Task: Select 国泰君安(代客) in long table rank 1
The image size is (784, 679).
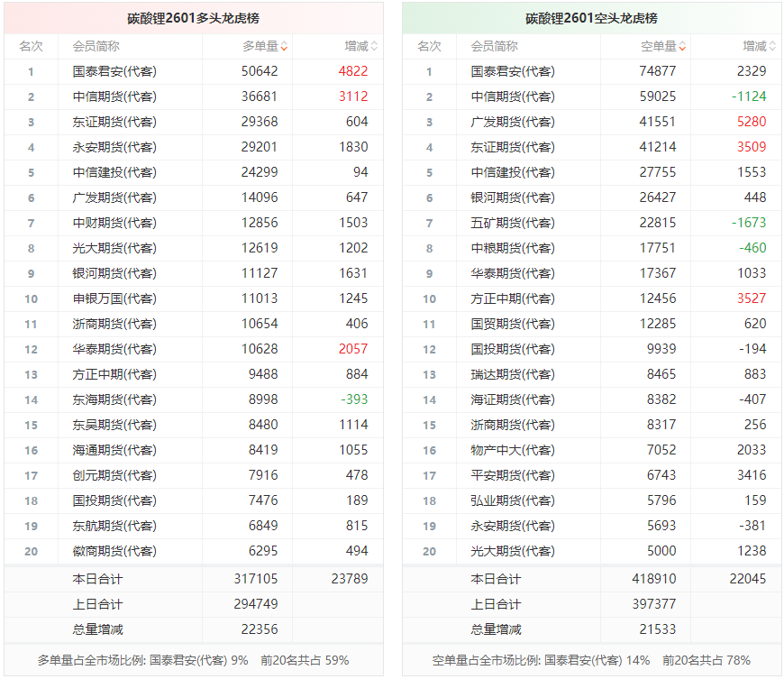Action: click(x=114, y=71)
